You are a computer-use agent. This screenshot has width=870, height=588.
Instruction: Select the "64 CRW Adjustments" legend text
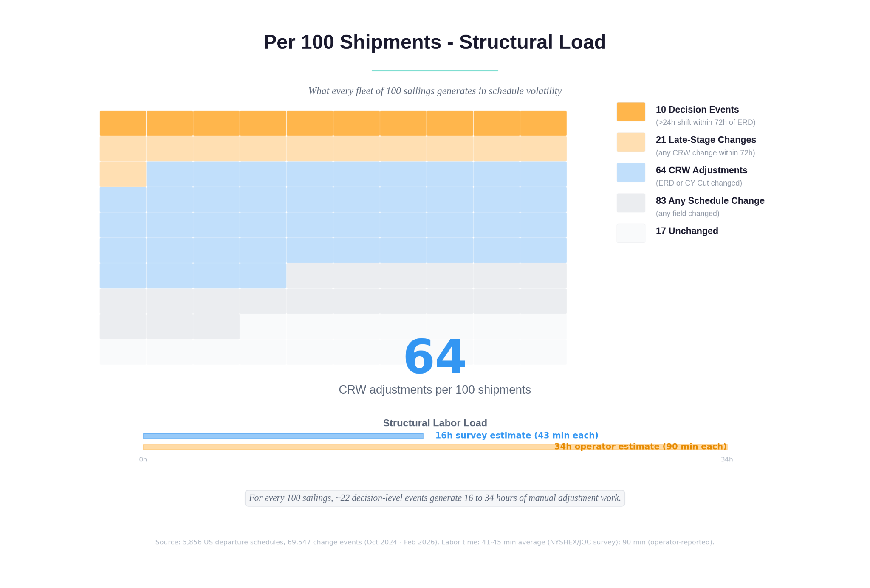point(701,170)
